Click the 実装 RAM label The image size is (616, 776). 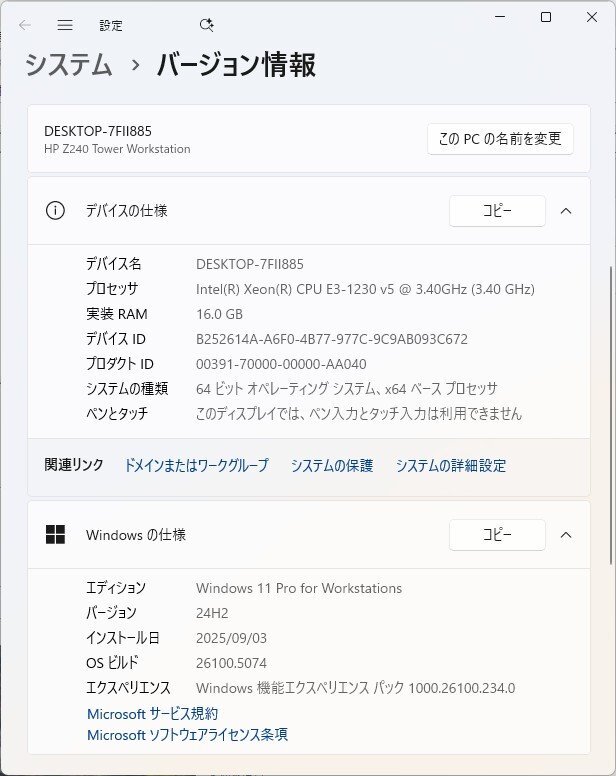[117, 314]
